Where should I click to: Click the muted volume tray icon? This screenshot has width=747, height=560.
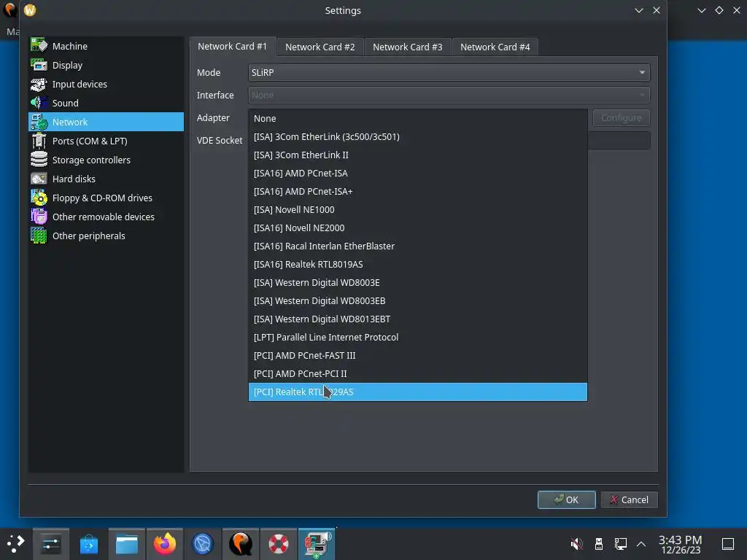click(576, 544)
